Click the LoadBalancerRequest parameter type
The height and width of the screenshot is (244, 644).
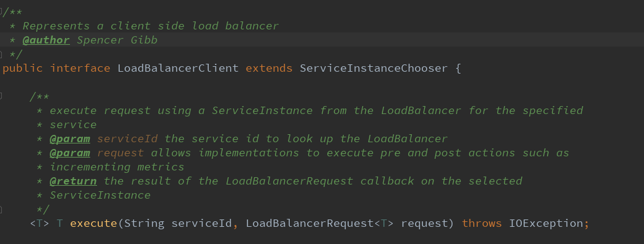tap(310, 224)
